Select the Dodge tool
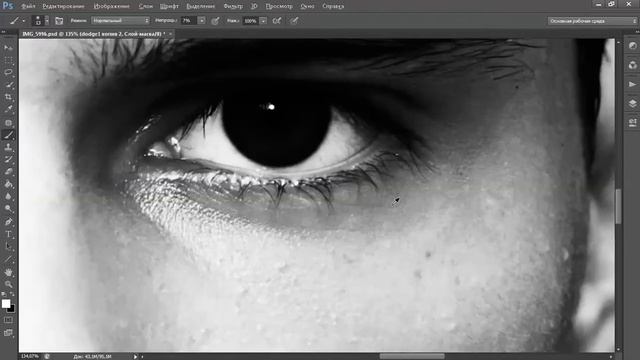This screenshot has width=640, height=360. coord(8,209)
